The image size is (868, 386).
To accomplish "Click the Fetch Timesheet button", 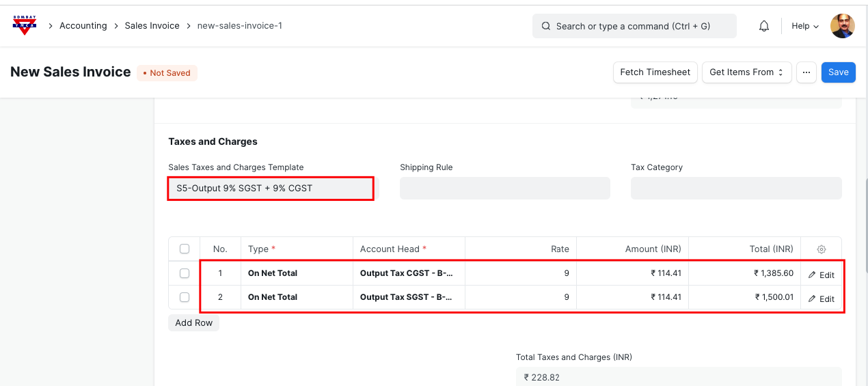I will point(655,72).
